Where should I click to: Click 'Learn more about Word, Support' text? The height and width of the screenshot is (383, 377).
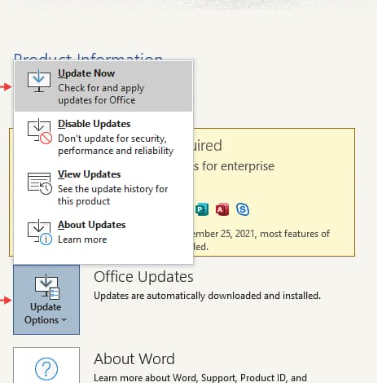pyautogui.click(x=166, y=378)
